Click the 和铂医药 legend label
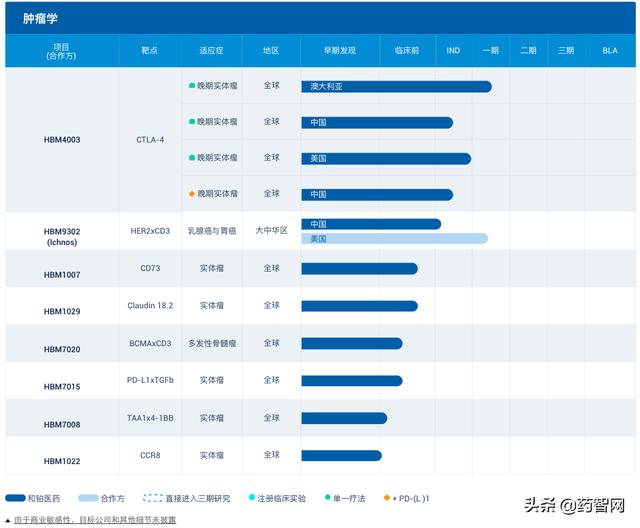This screenshot has height=528, width=640. 44,498
